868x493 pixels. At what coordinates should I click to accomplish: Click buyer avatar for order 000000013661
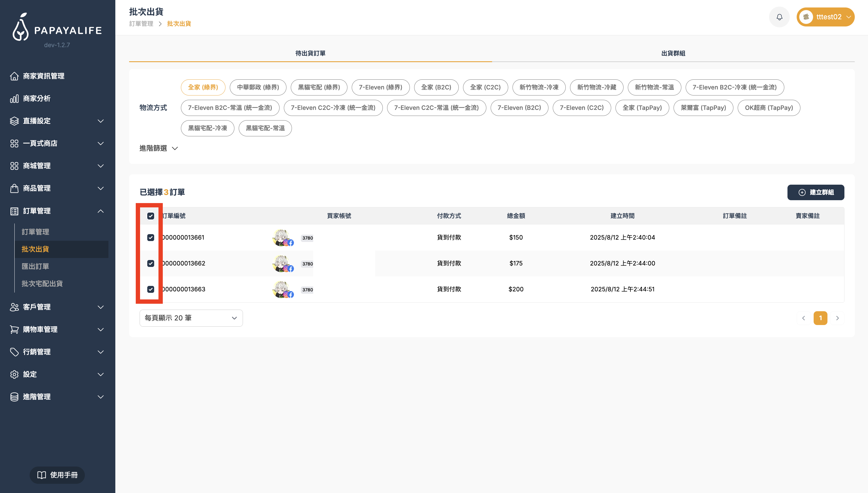tap(281, 237)
